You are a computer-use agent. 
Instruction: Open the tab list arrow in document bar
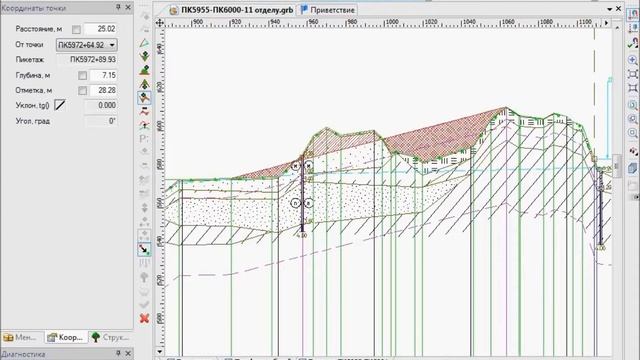tap(609, 9)
